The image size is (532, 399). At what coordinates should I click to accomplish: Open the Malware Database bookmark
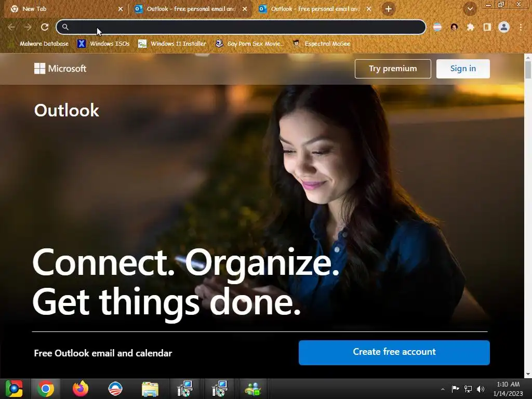tap(39, 44)
